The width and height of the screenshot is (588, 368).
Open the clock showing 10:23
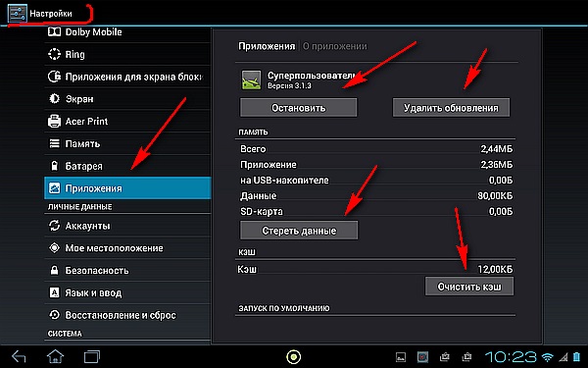(512, 356)
